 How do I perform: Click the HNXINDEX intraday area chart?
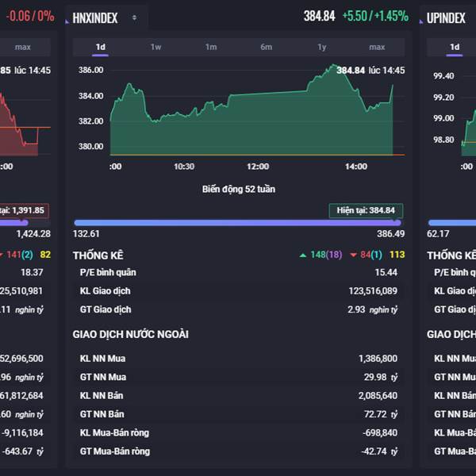click(x=251, y=121)
